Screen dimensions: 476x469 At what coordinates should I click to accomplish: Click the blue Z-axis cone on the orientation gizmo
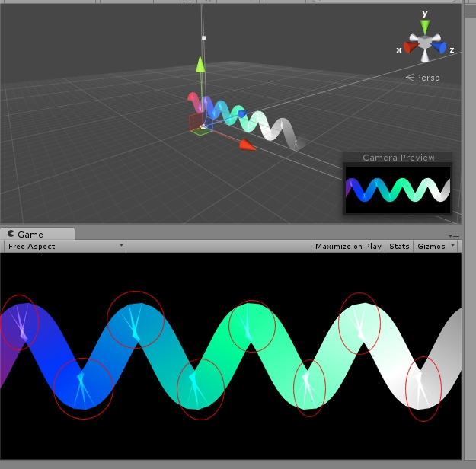pyautogui.click(x=439, y=47)
